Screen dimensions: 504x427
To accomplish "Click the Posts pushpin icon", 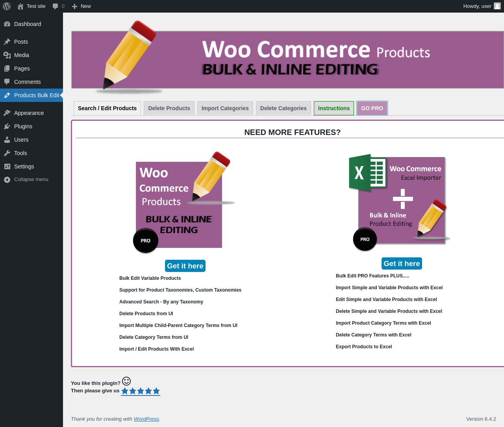I will tap(7, 42).
